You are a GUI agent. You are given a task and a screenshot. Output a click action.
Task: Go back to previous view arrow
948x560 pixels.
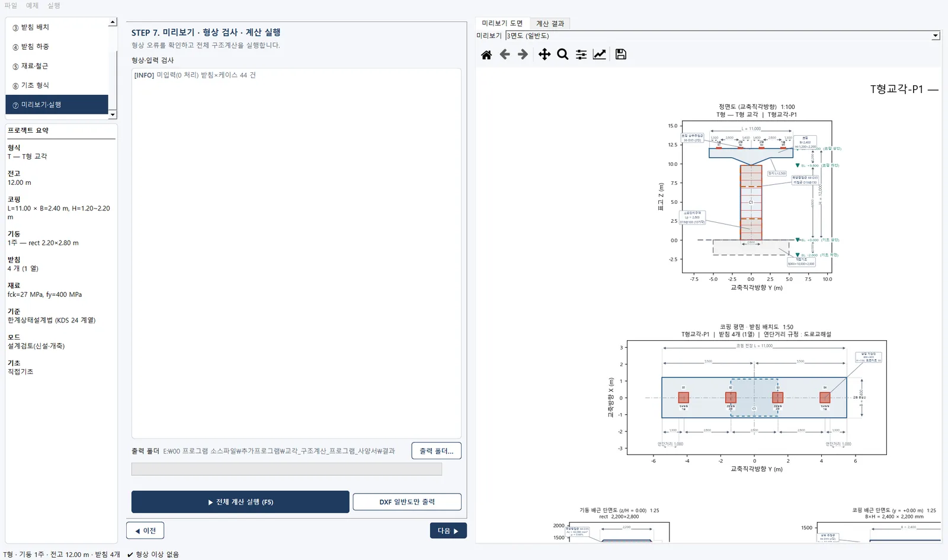pos(505,55)
